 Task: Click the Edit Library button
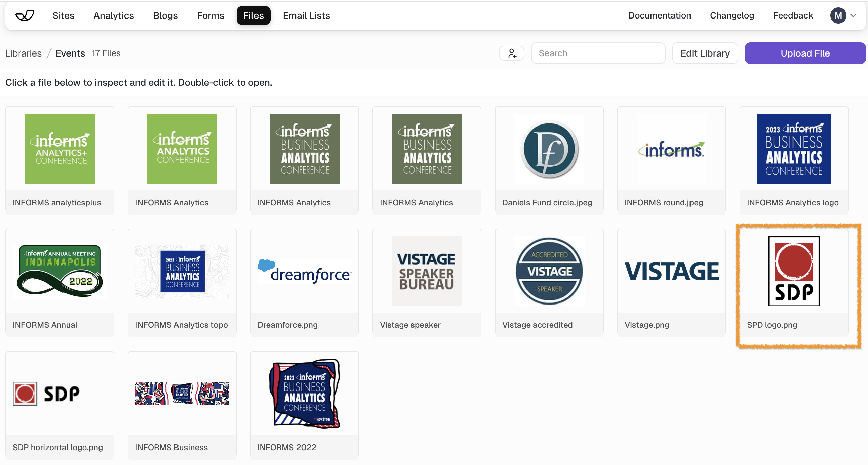[x=705, y=53]
